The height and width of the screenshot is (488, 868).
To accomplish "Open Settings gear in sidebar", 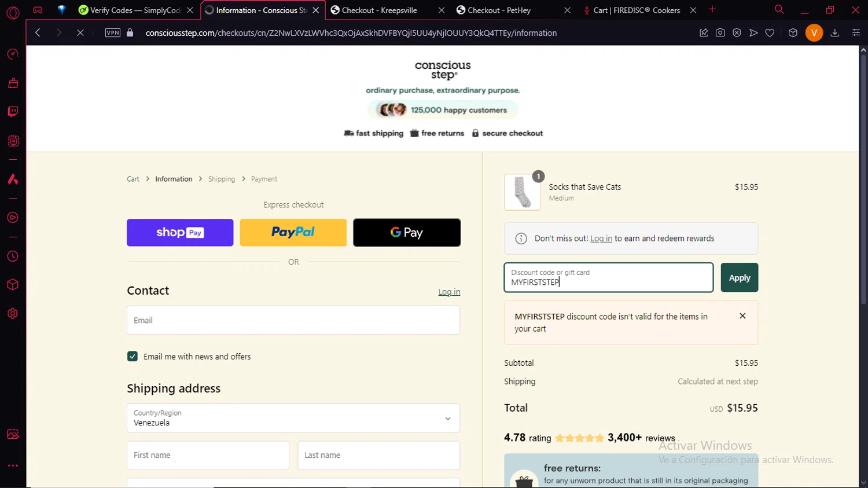I will [13, 314].
